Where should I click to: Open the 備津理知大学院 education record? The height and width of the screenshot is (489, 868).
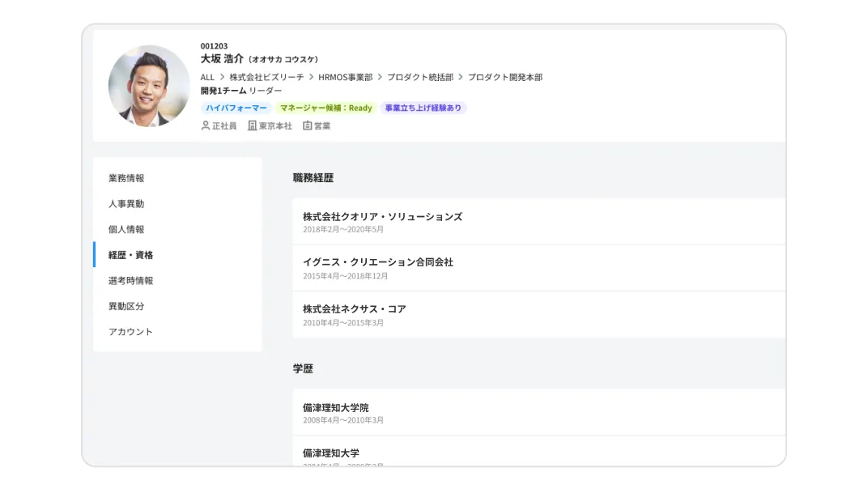click(x=334, y=408)
